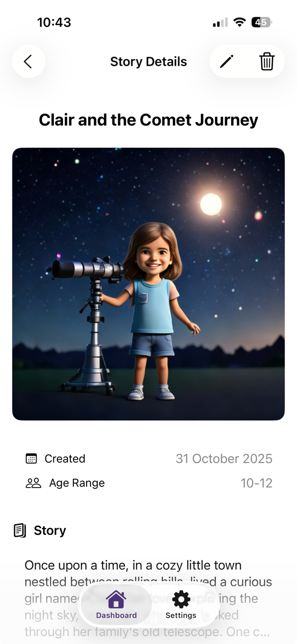Select the Story Details header title
The height and width of the screenshot is (644, 297).
[148, 61]
